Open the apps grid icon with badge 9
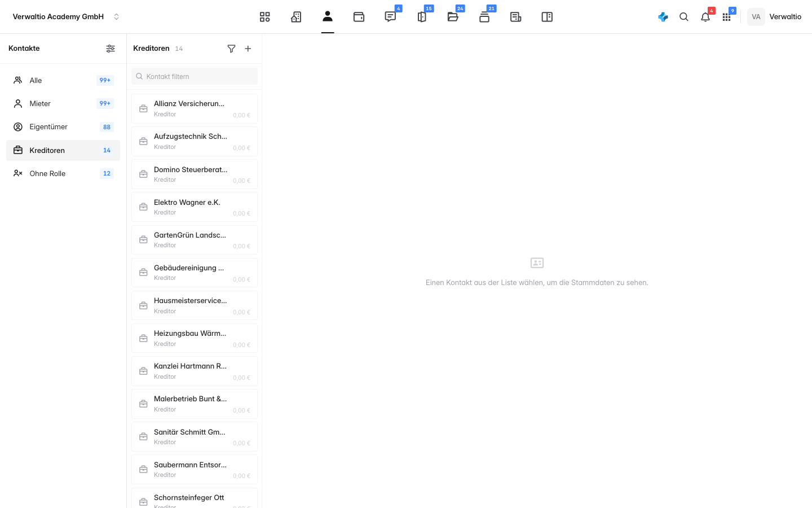 pos(727,17)
